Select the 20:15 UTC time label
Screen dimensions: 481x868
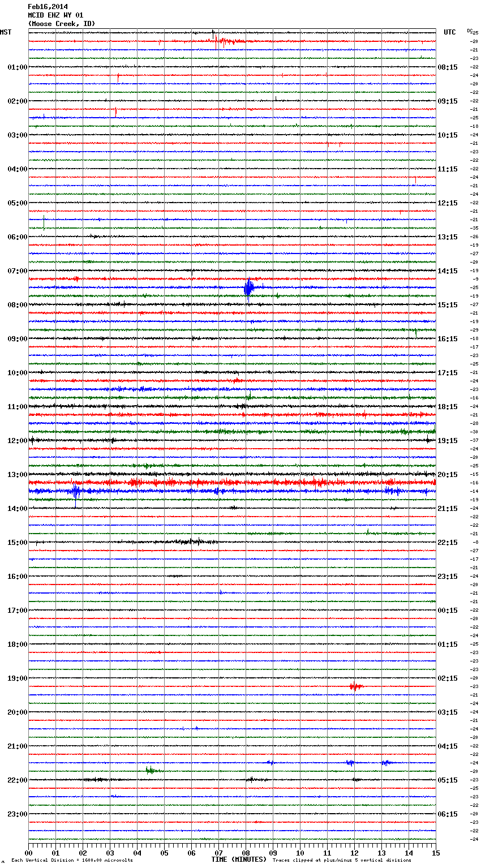448,475
